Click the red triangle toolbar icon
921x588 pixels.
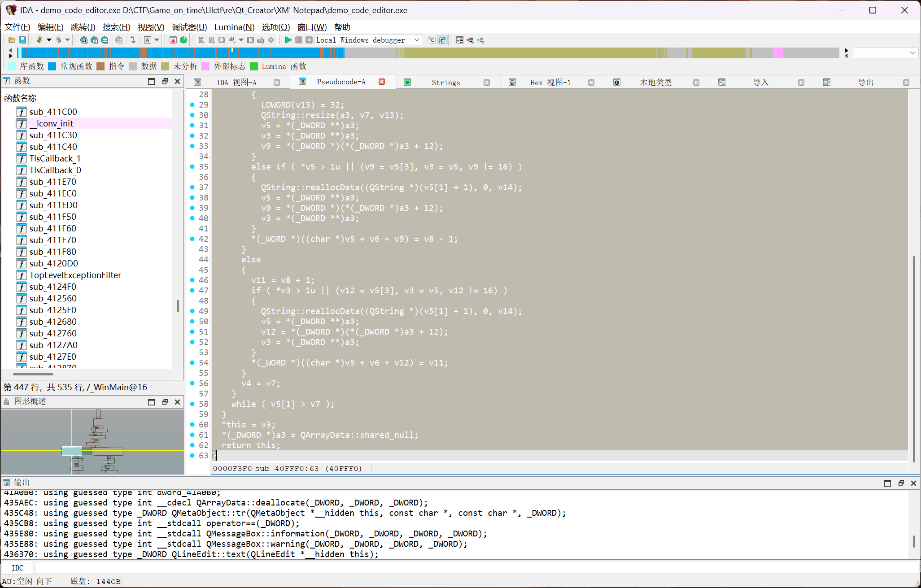coord(173,40)
